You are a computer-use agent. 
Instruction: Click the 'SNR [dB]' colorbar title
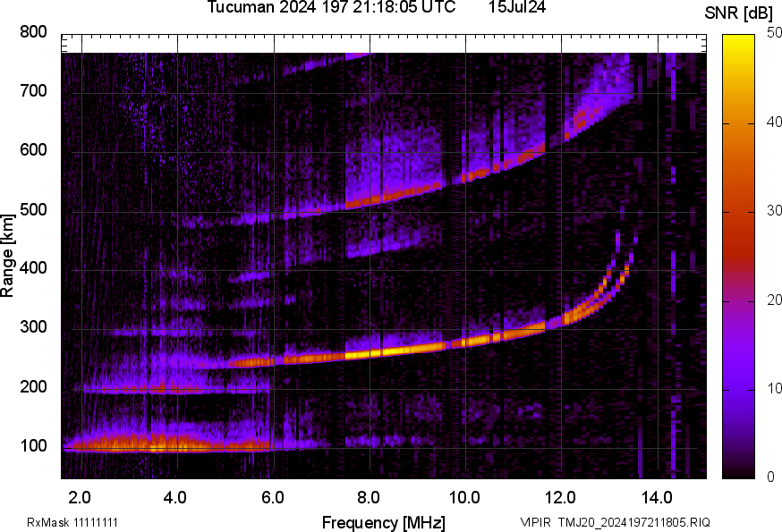pyautogui.click(x=738, y=13)
